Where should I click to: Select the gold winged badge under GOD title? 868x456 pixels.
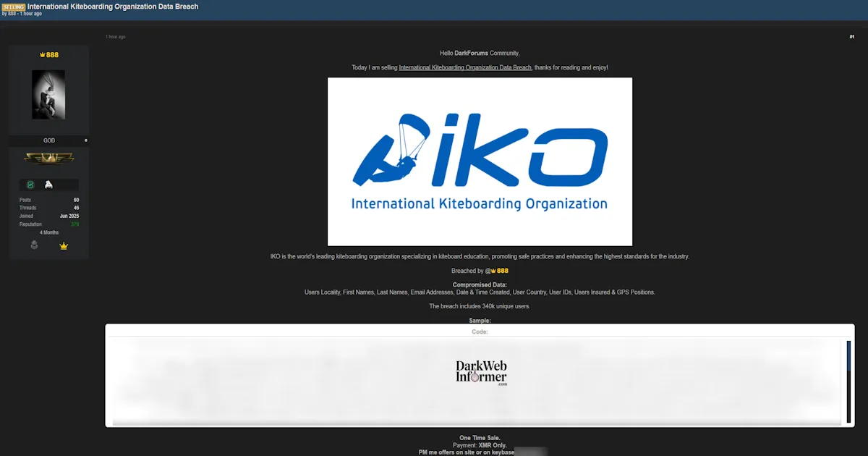pos(49,159)
